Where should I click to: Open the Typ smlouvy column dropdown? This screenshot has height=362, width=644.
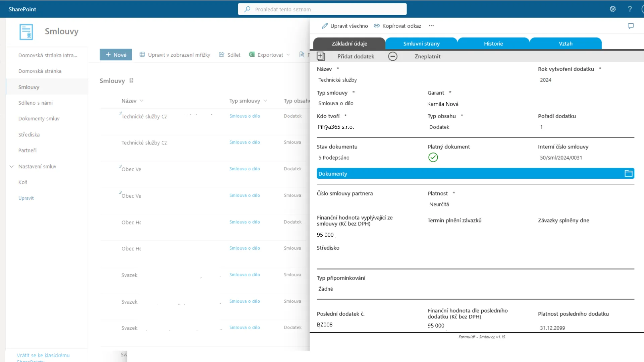click(265, 101)
